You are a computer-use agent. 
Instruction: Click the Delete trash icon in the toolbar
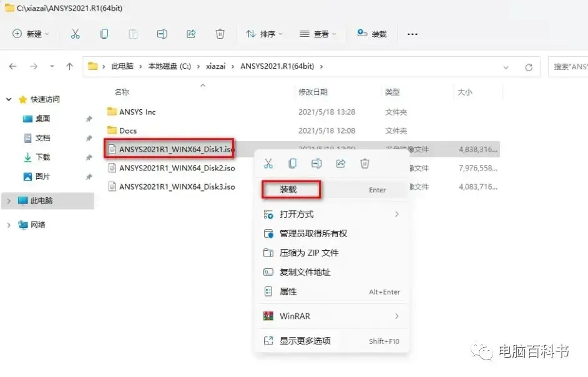point(220,34)
